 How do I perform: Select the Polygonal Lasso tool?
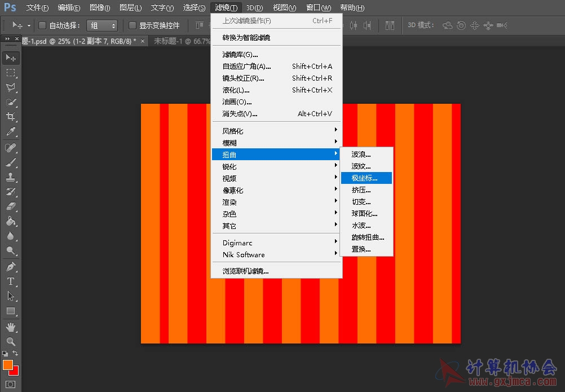(x=11, y=87)
